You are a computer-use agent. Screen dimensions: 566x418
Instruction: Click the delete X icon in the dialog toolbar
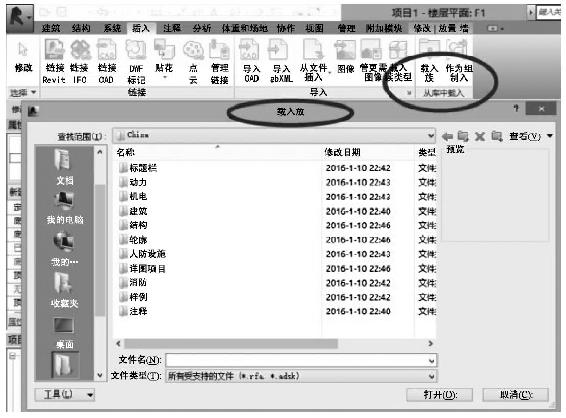coord(479,136)
